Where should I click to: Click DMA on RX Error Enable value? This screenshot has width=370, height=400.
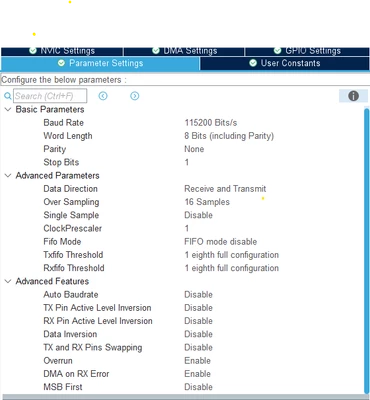(197, 374)
